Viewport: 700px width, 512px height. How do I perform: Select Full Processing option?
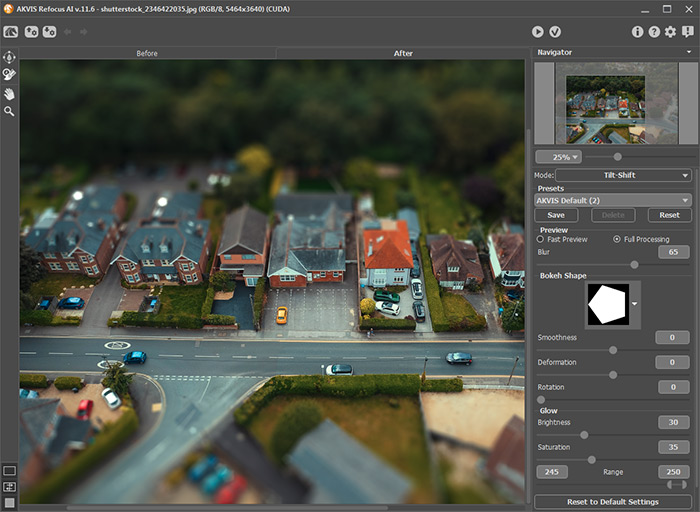tap(617, 239)
